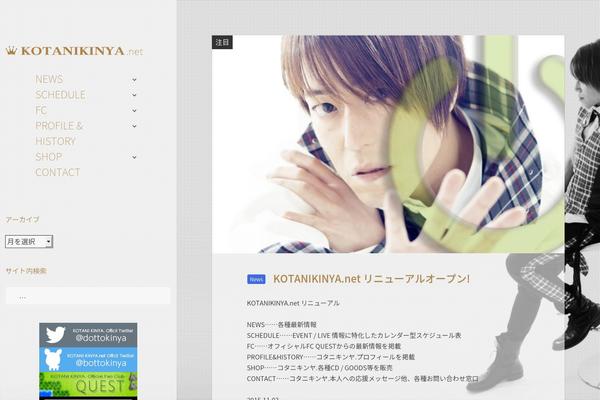Open the QUEST fan club banner
Screen dimensions: 600x400
pos(88,385)
